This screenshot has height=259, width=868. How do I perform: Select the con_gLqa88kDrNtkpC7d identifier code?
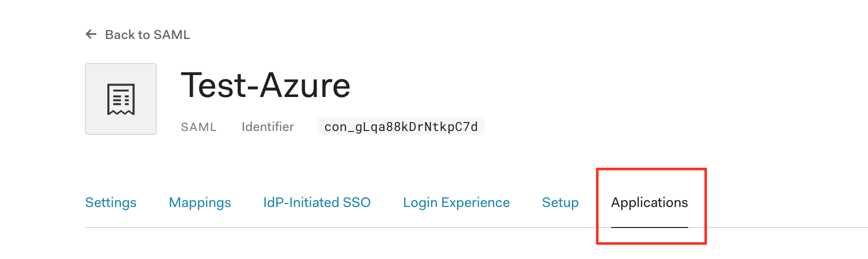(x=401, y=126)
